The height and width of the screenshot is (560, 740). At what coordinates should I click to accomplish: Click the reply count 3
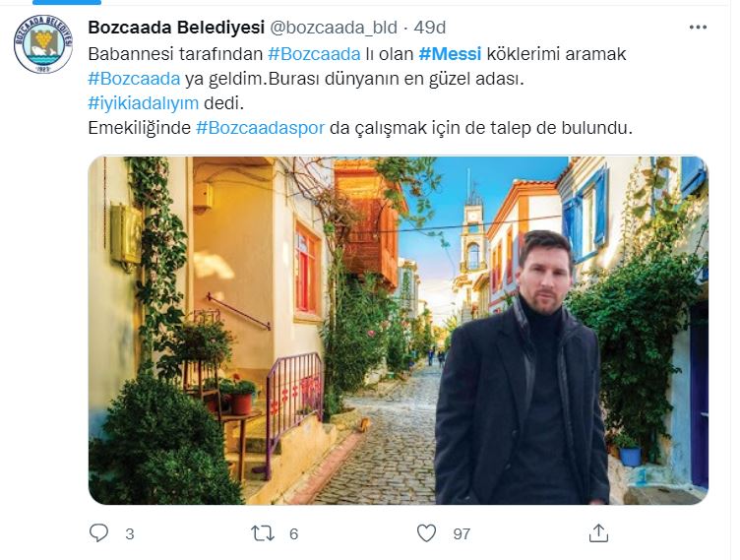point(130,534)
